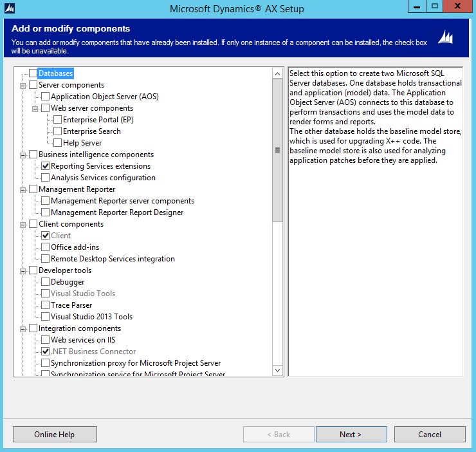Check Visual Studio 2013 Tools checkbox
Viewport: 476px width, 452px height.
click(45, 316)
